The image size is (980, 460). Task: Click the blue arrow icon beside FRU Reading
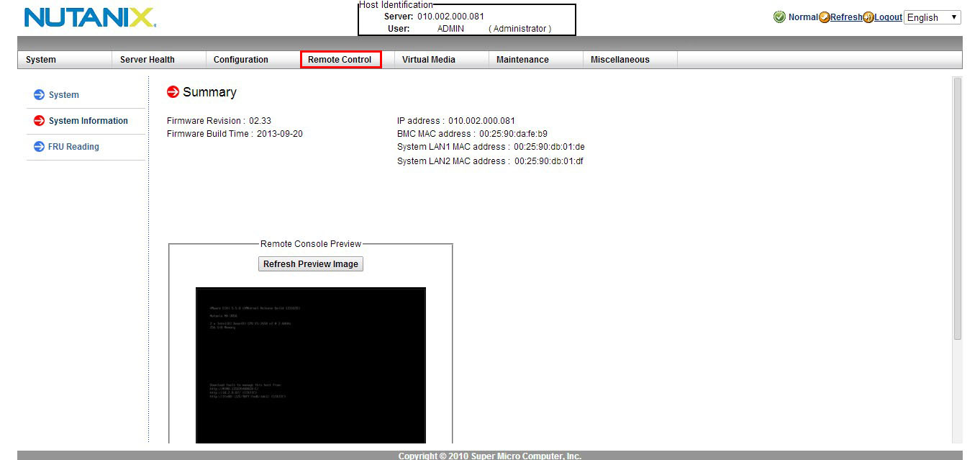(40, 147)
